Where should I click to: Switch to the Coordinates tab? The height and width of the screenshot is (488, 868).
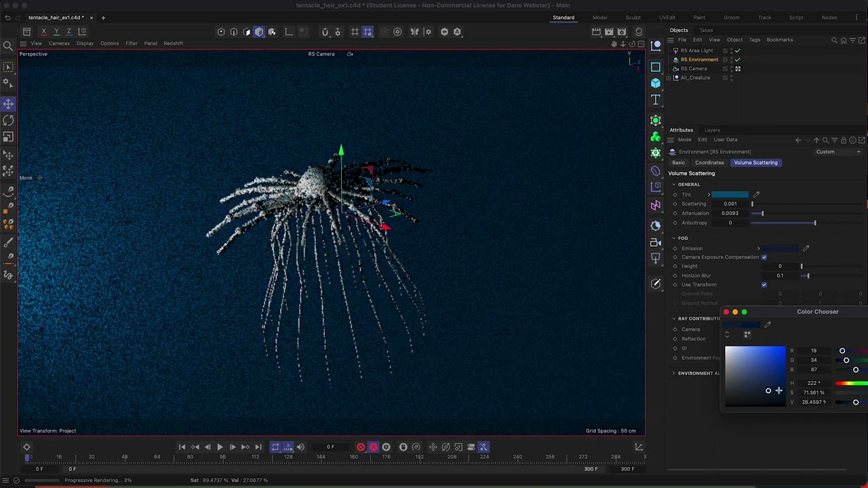click(709, 163)
